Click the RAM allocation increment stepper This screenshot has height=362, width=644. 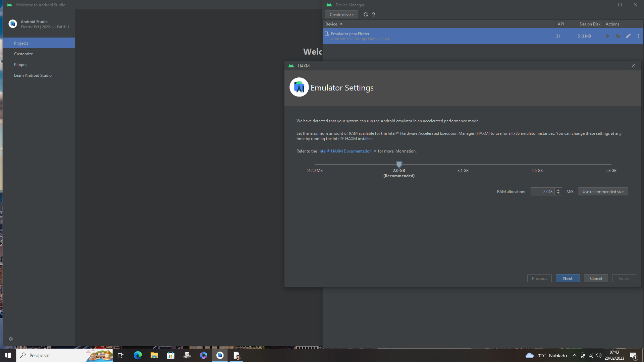[558, 190]
